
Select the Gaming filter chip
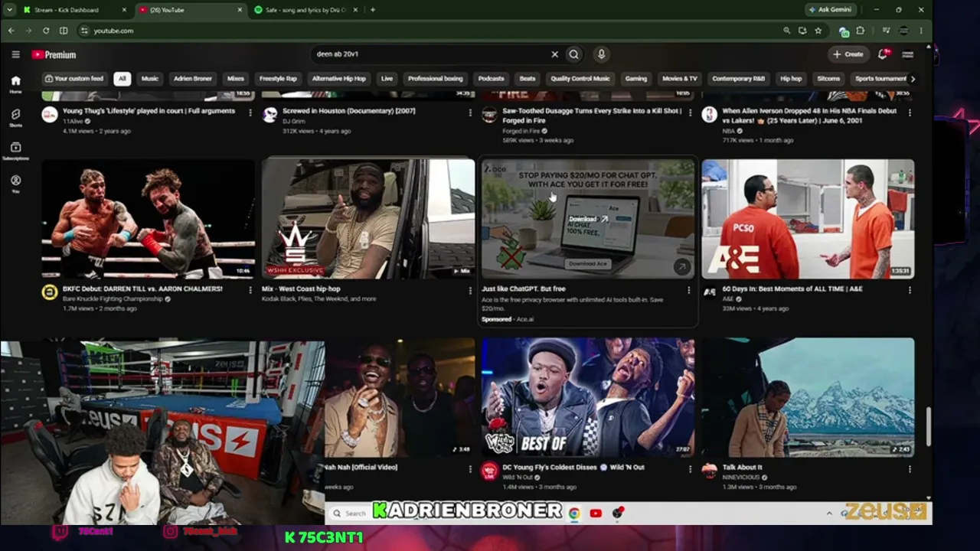[636, 78]
